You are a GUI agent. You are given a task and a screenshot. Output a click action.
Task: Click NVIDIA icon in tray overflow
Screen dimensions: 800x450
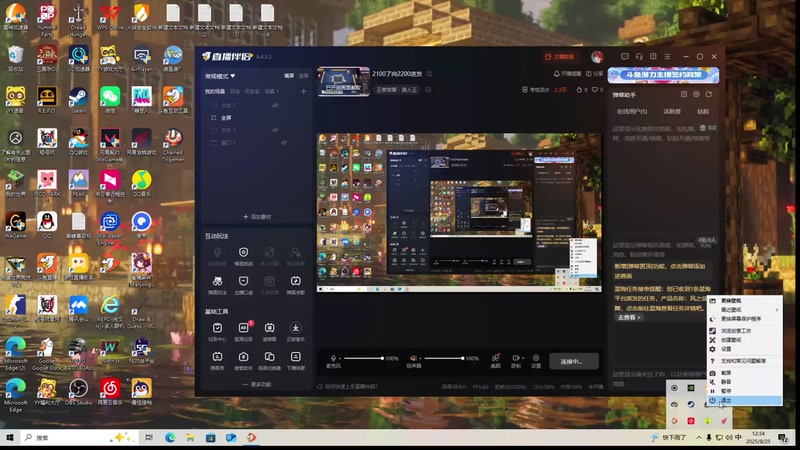[x=691, y=388]
